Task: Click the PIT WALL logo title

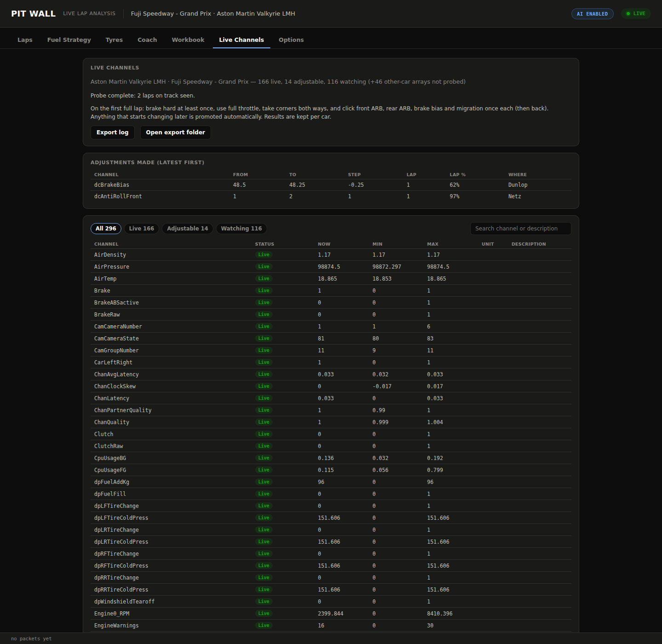Action: pyautogui.click(x=33, y=14)
